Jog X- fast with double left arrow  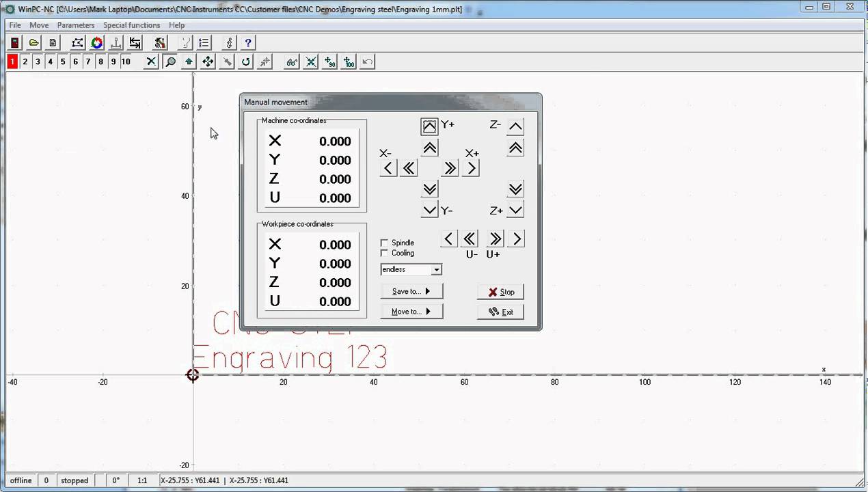click(x=409, y=168)
